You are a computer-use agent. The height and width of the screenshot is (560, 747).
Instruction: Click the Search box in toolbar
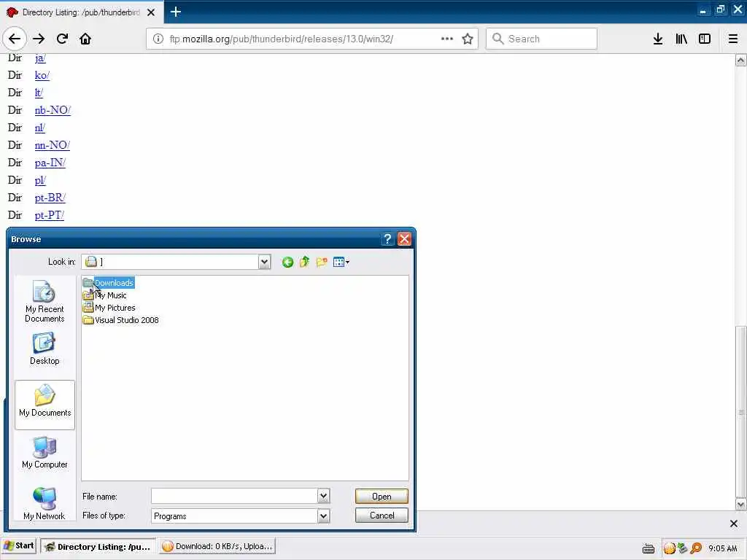542,39
